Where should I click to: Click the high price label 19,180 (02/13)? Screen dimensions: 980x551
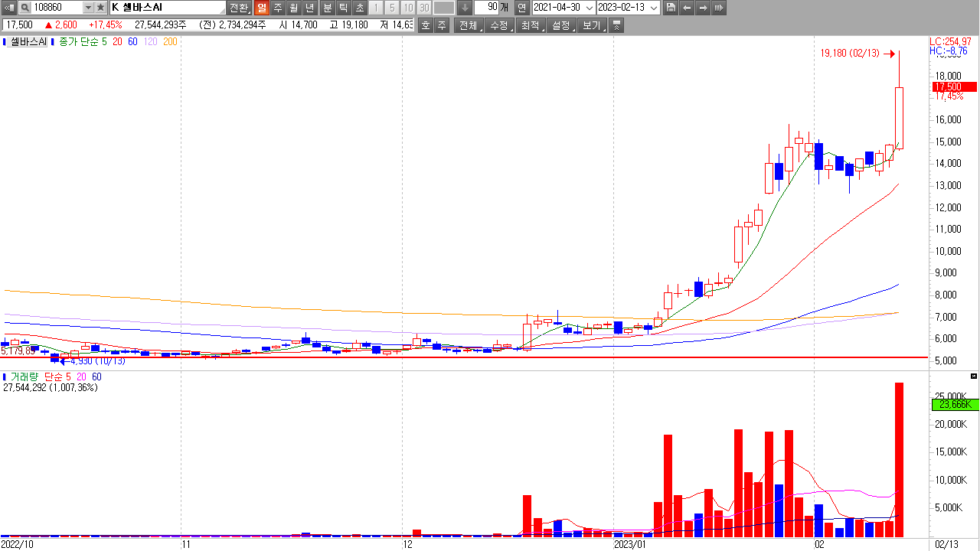[x=850, y=54]
